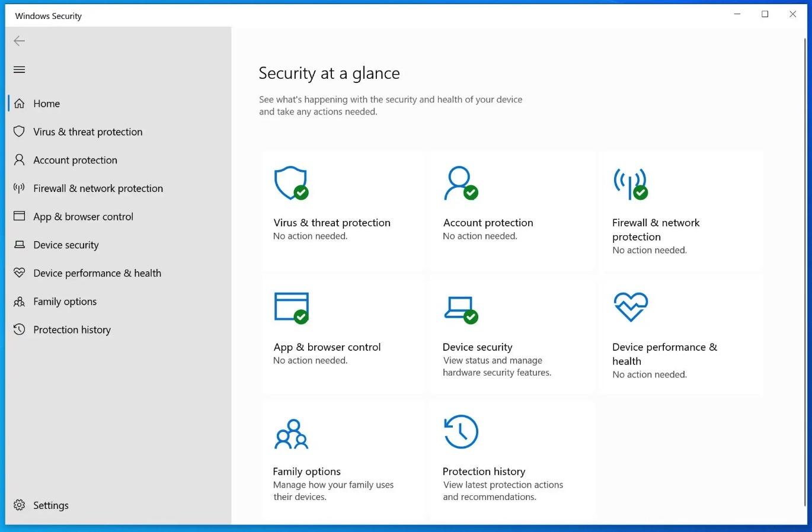Open the large App & browser window icon
The width and height of the screenshot is (812, 532).
(291, 307)
